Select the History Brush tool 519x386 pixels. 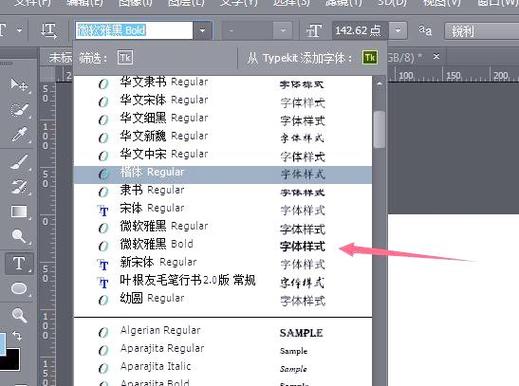pyautogui.click(x=18, y=187)
